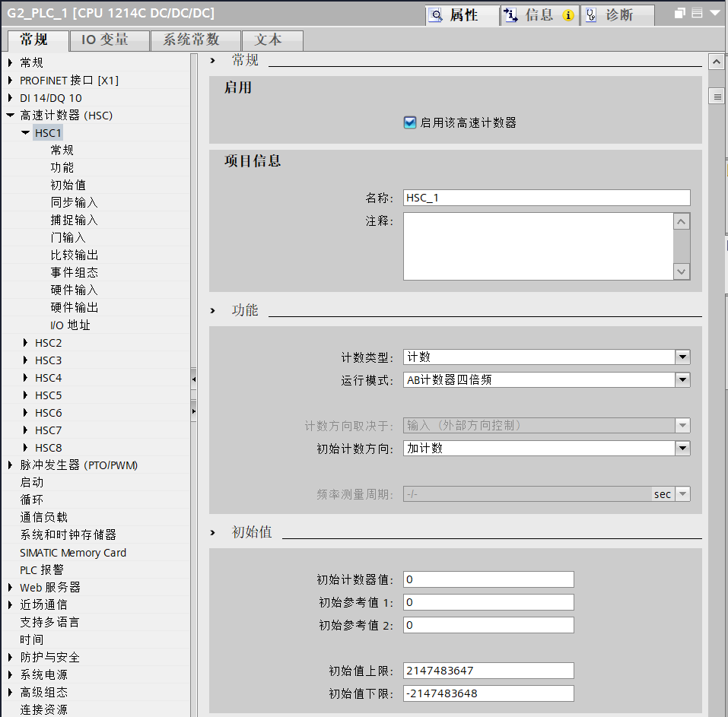Switch to the IO 变量 tab
728x717 pixels.
click(x=108, y=40)
